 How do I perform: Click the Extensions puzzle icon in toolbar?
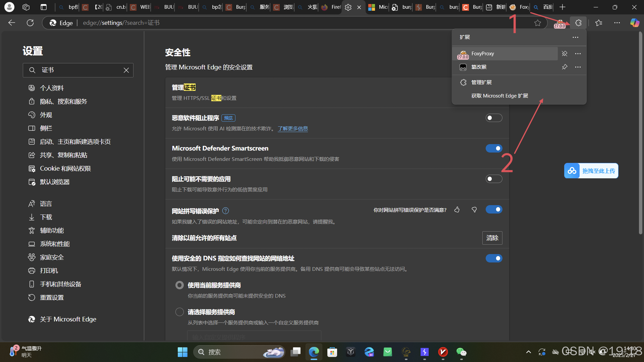(x=578, y=23)
